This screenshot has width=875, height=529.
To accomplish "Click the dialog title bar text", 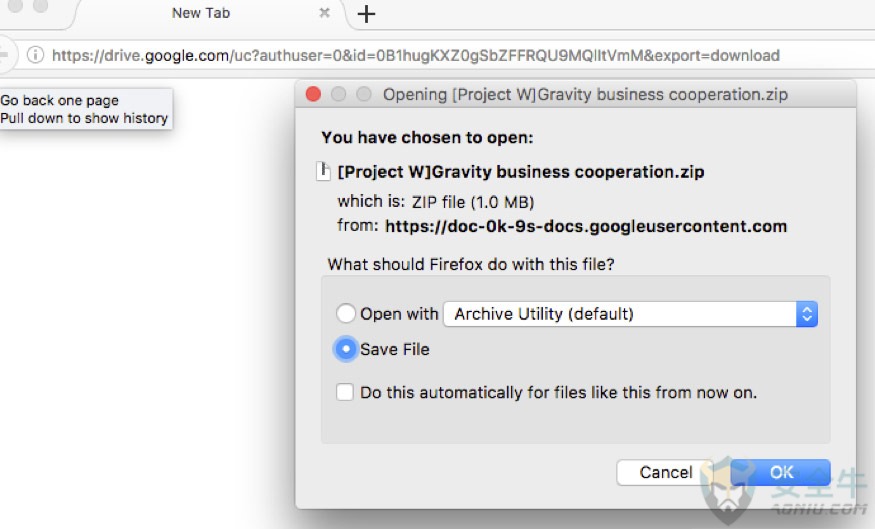I will pos(585,94).
